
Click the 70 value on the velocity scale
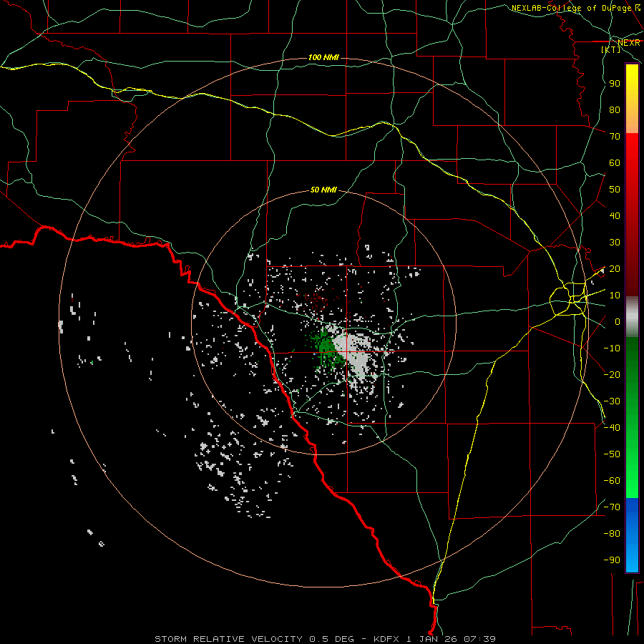615,137
